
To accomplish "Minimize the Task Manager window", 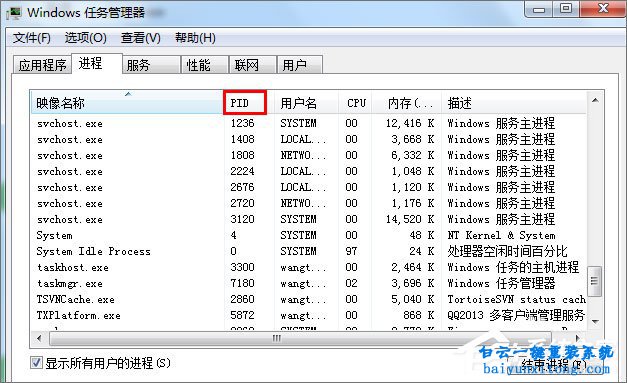I will point(539,9).
